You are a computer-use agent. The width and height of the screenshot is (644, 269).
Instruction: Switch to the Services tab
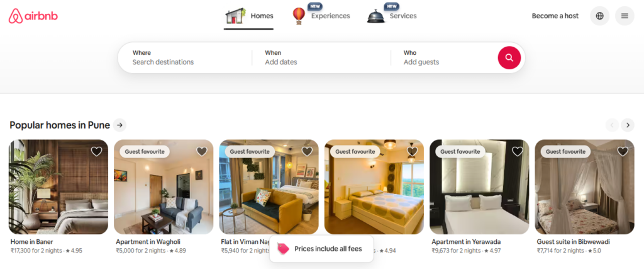(x=392, y=16)
